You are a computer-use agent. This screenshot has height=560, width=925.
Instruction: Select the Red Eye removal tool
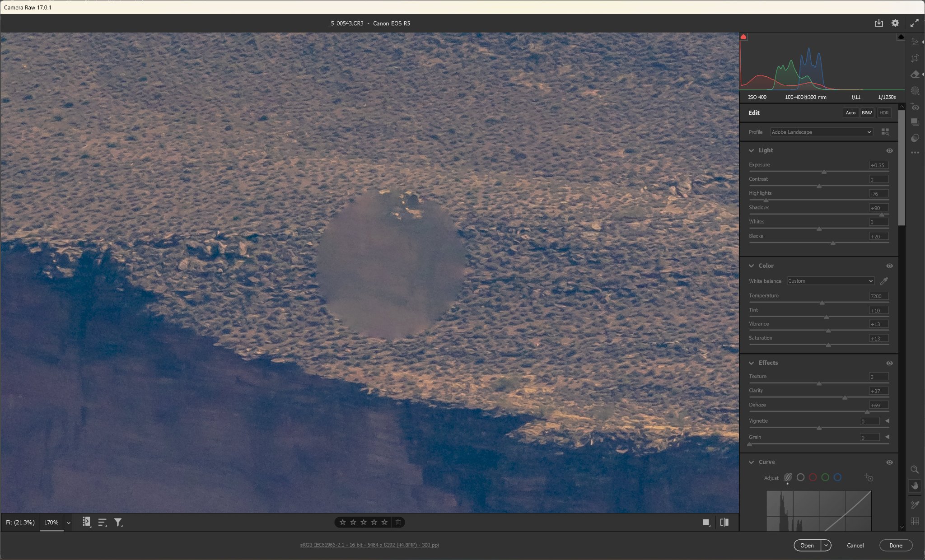click(915, 107)
